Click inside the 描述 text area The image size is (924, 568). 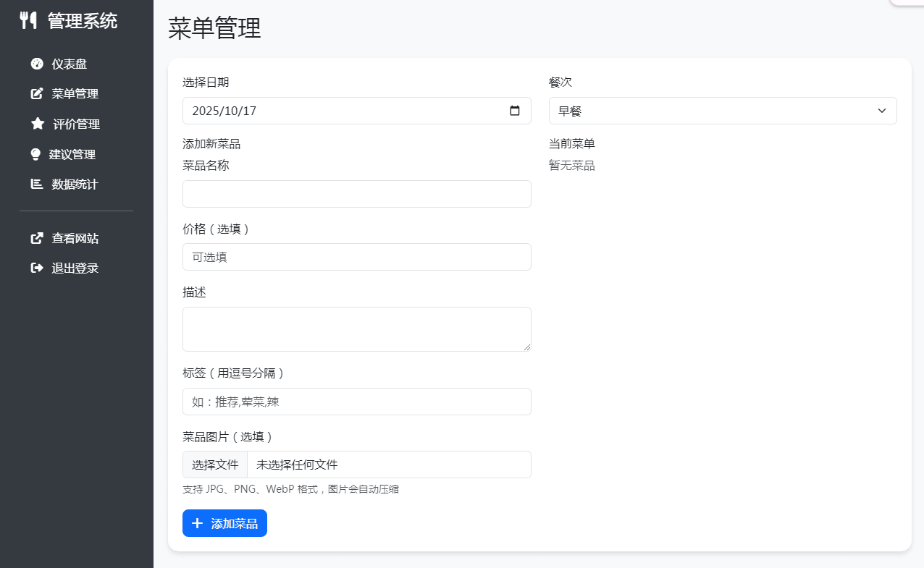point(356,329)
